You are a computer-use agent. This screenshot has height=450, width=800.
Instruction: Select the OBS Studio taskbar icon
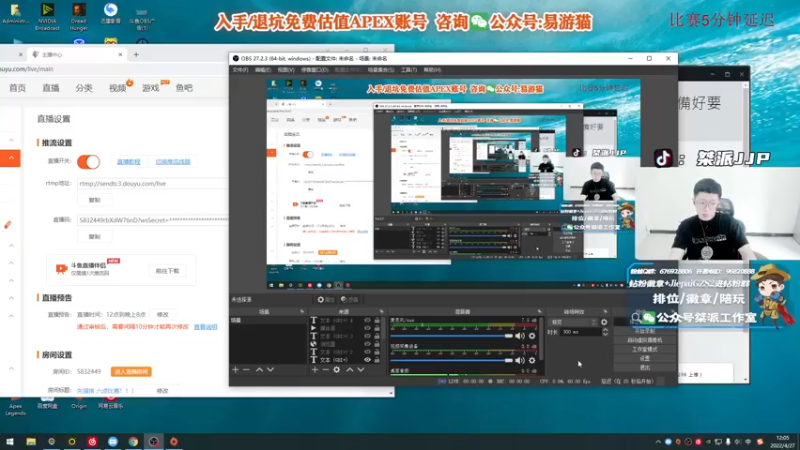[154, 441]
